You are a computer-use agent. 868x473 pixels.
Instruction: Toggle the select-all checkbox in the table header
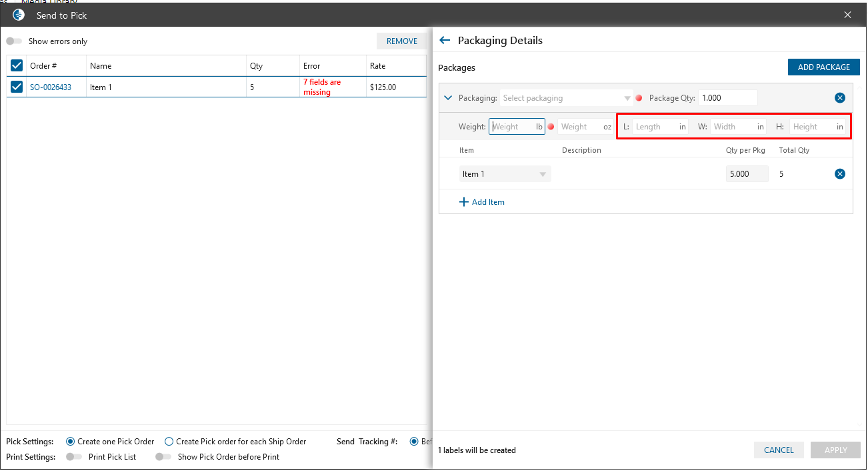[17, 65]
